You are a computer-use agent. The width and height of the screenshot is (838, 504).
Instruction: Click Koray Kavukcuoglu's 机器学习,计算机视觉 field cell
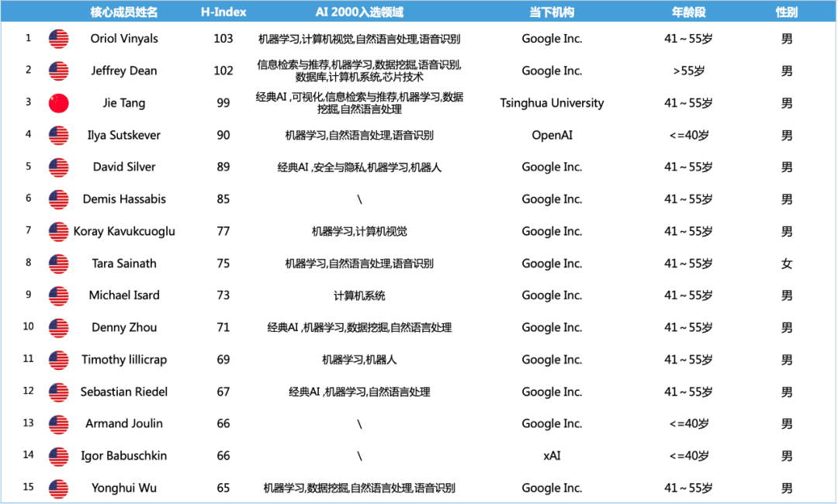359,231
